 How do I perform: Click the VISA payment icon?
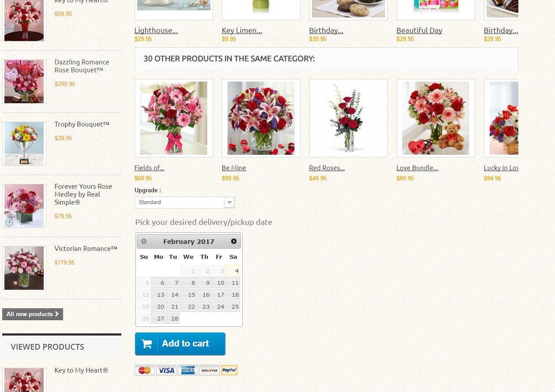[166, 370]
